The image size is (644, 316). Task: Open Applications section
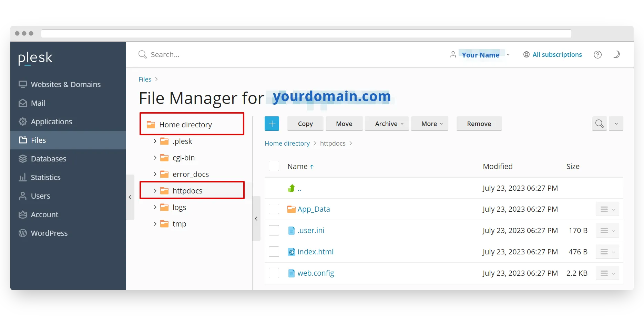coord(68,122)
